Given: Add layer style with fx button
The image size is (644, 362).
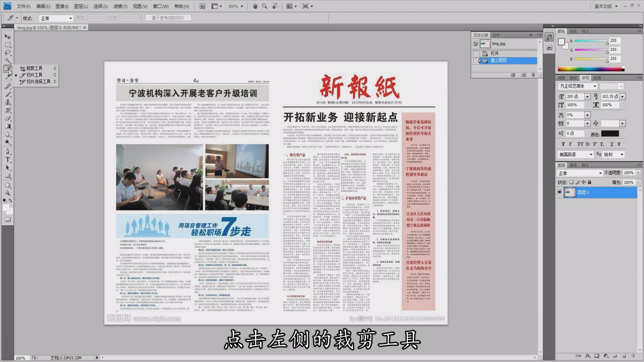Looking at the screenshot, I should [588, 356].
